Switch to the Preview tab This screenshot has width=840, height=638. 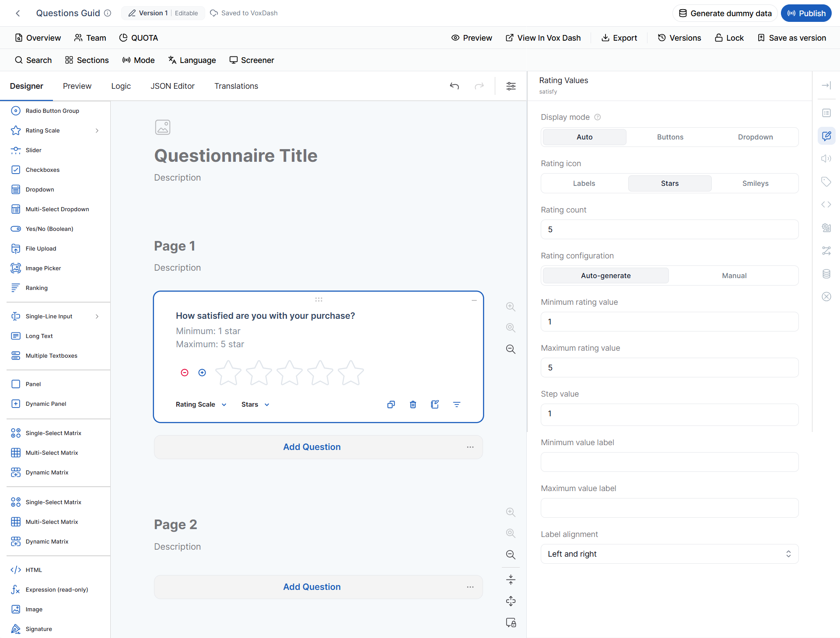77,86
